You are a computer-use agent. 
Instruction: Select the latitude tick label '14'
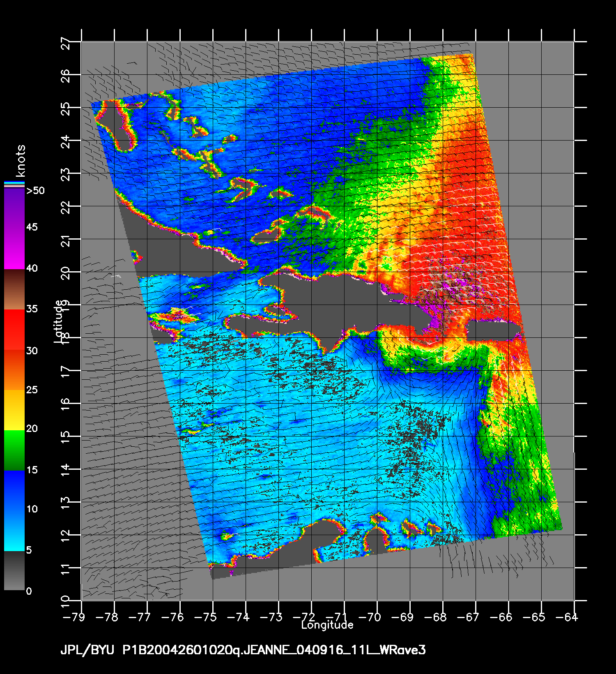65,471
